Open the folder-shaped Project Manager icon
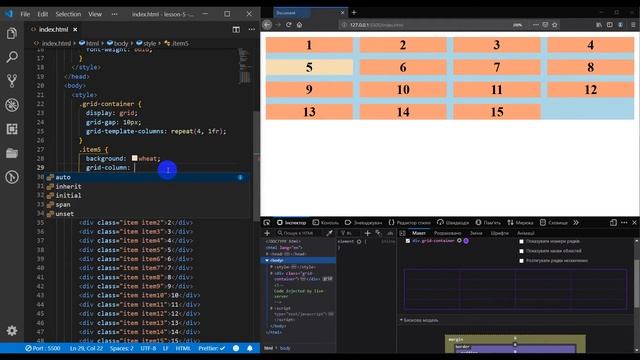 (12, 153)
